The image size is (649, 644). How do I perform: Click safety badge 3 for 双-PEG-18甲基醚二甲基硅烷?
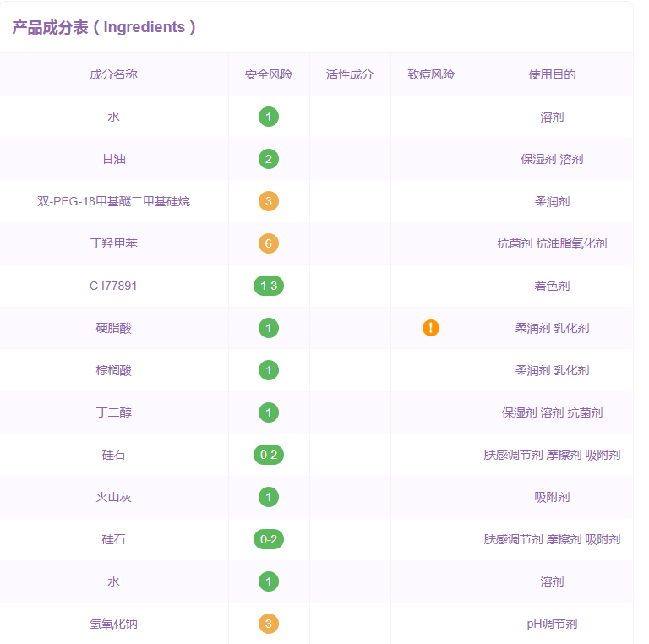tap(268, 201)
